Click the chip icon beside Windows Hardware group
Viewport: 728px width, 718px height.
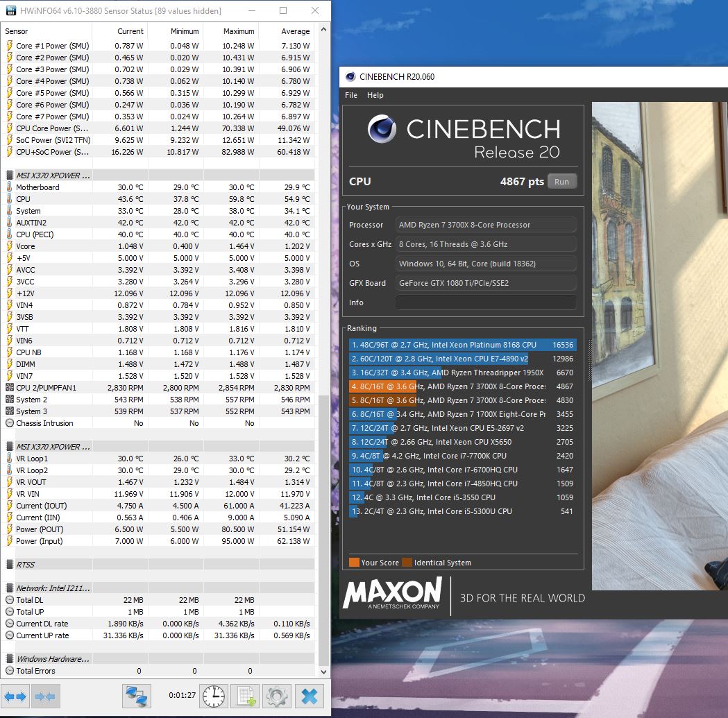tap(9, 658)
